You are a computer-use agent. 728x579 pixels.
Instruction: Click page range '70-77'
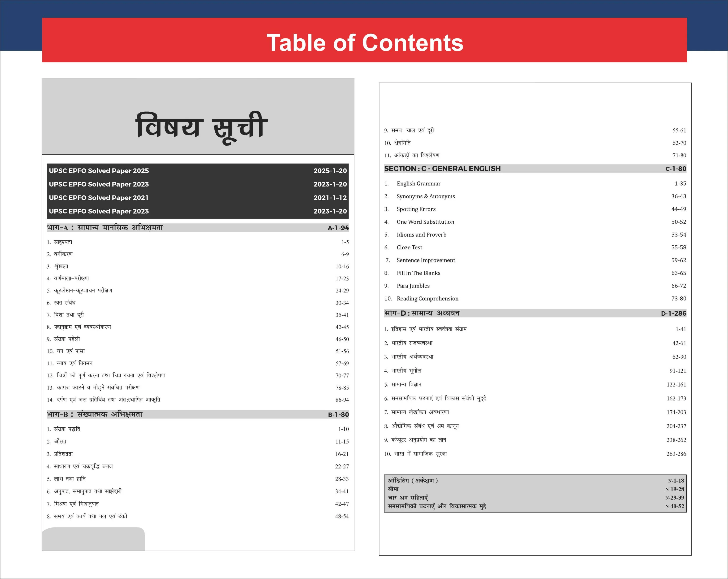[x=342, y=376]
